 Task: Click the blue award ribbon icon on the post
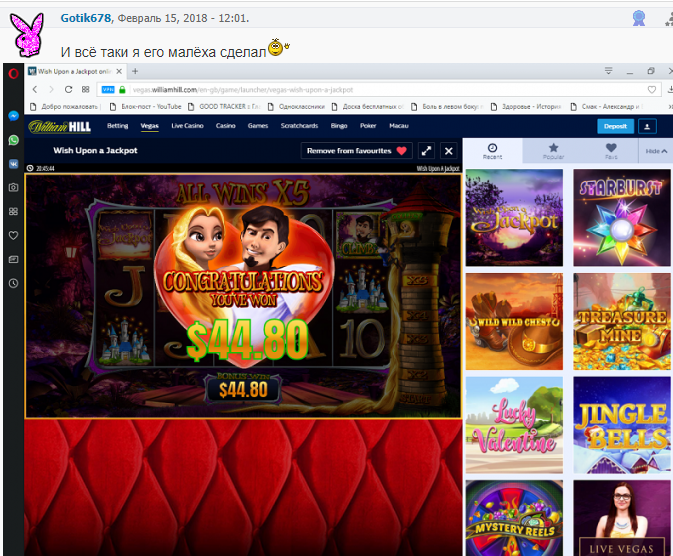pos(639,18)
